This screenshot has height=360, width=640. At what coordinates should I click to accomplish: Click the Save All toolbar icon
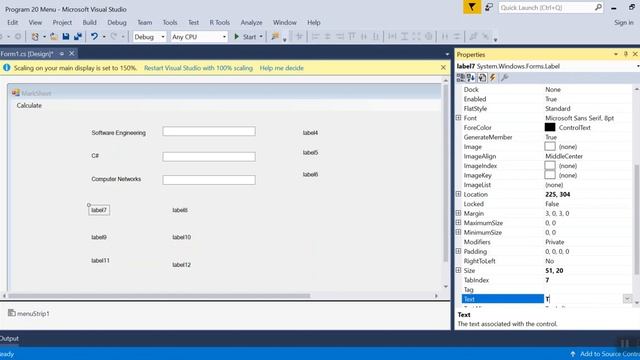pyautogui.click(x=78, y=37)
